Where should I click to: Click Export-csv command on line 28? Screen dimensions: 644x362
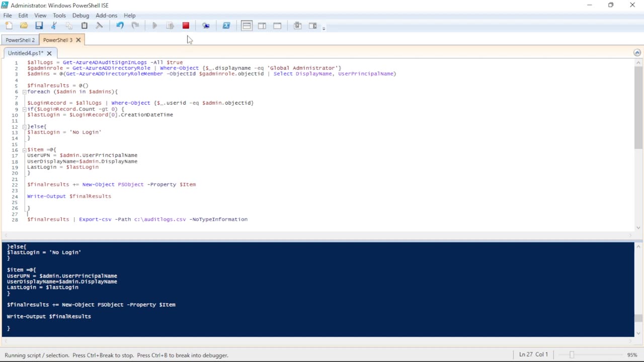[x=95, y=219]
